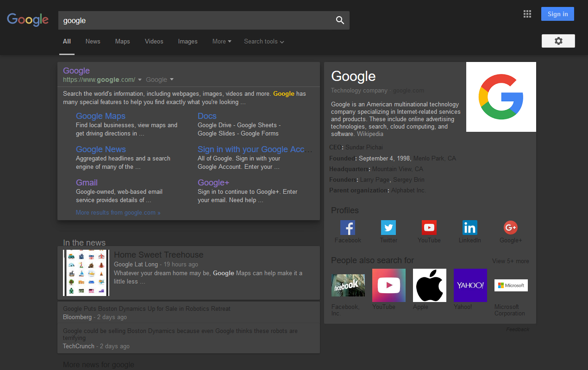The image size is (588, 370).
Task: Open the Home Sweet Treehouse news thumbnail
Action: [86, 273]
